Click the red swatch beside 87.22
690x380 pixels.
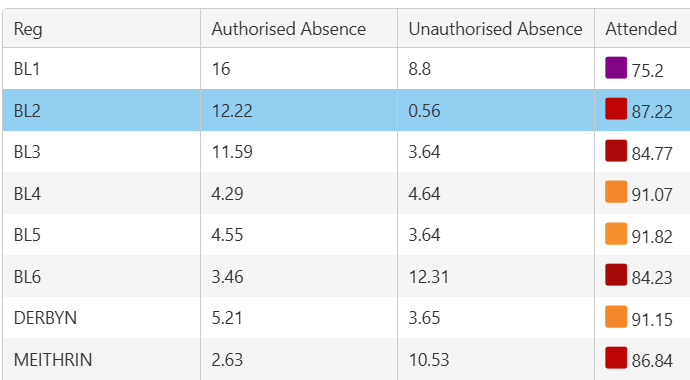(616, 109)
